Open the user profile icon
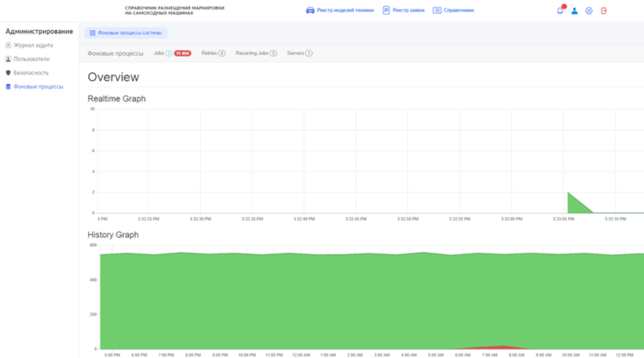This screenshot has height=358, width=644. pyautogui.click(x=575, y=11)
